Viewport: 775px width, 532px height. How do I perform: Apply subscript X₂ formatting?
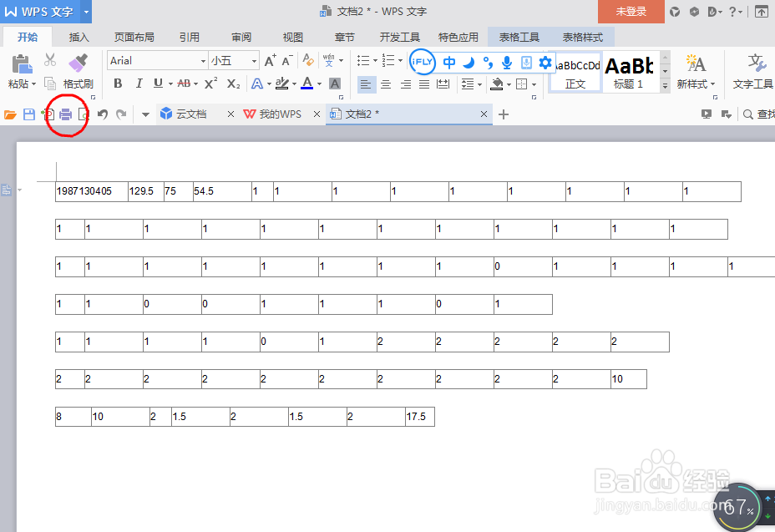coord(233,84)
